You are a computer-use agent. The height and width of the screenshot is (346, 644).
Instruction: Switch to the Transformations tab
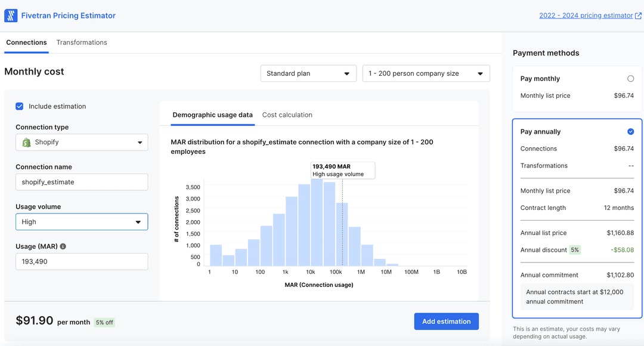tap(82, 42)
